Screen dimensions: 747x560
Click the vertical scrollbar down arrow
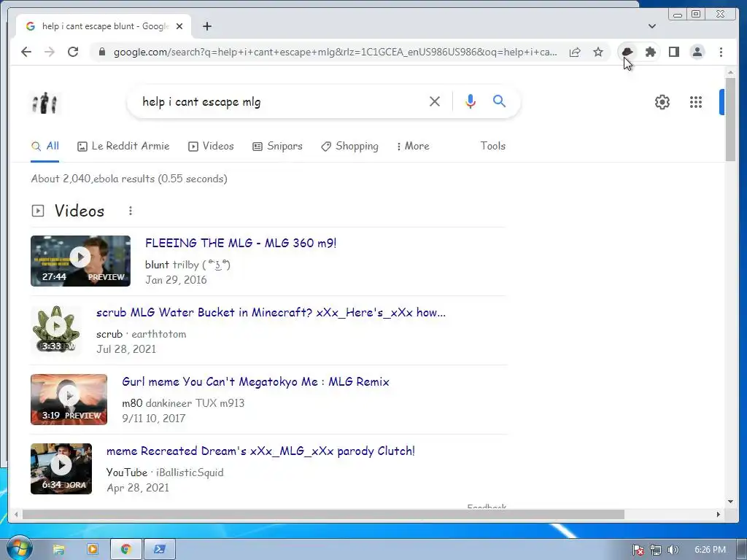point(730,501)
